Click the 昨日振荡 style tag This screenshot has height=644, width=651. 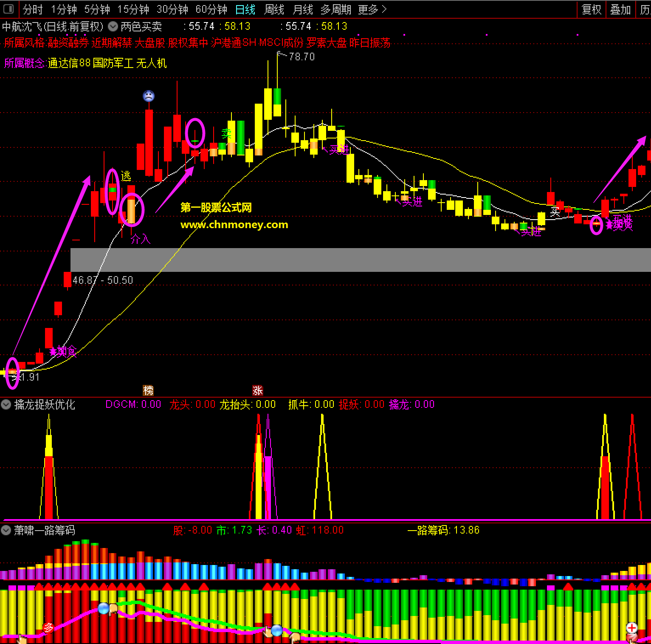point(370,42)
